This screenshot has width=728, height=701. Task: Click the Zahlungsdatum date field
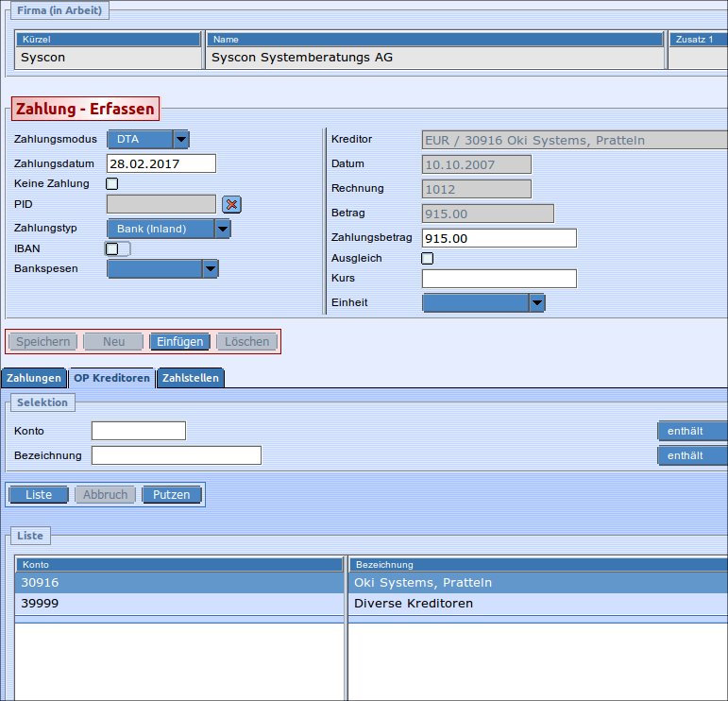coord(161,163)
